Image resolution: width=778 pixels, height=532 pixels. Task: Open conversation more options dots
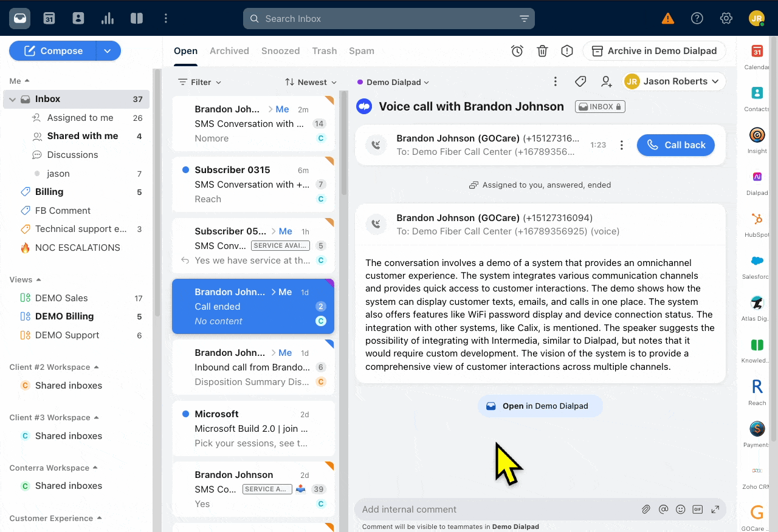(555, 81)
